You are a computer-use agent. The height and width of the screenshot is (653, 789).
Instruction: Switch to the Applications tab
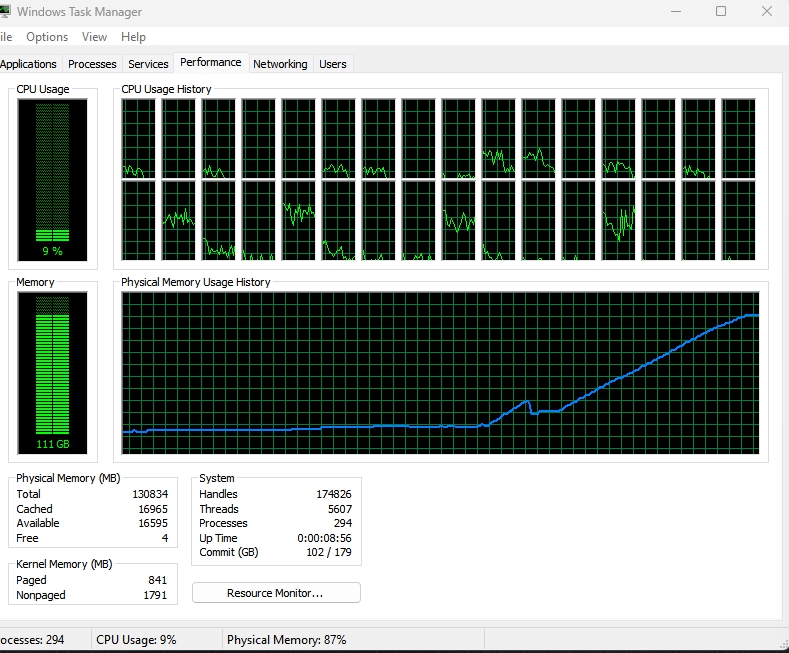[29, 64]
